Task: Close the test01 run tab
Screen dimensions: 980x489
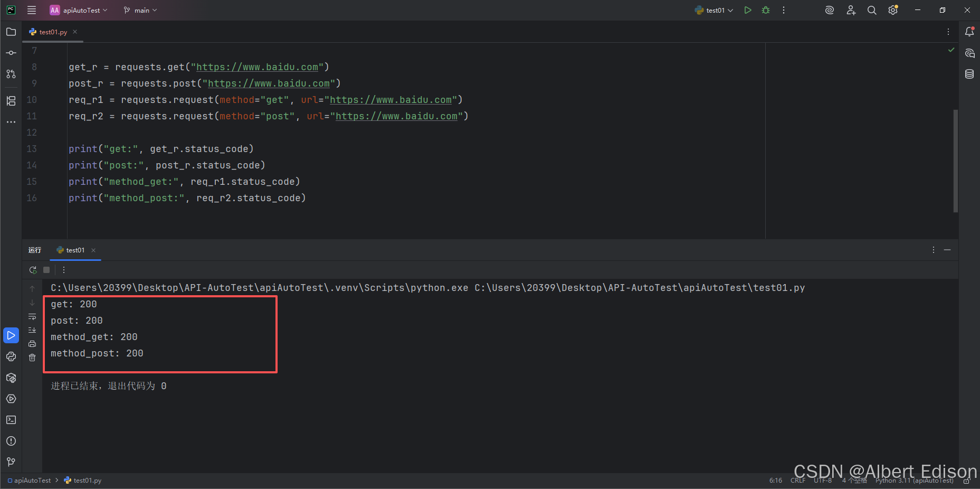Action: click(93, 250)
